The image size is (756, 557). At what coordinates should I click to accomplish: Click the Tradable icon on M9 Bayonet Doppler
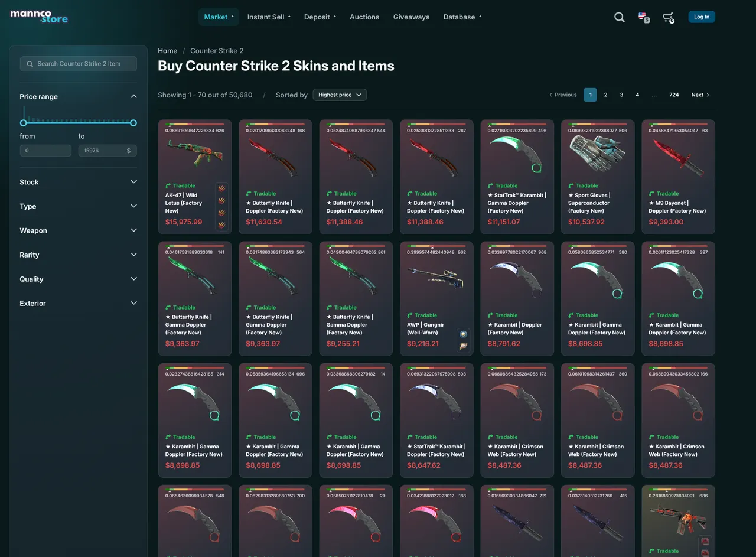(652, 193)
